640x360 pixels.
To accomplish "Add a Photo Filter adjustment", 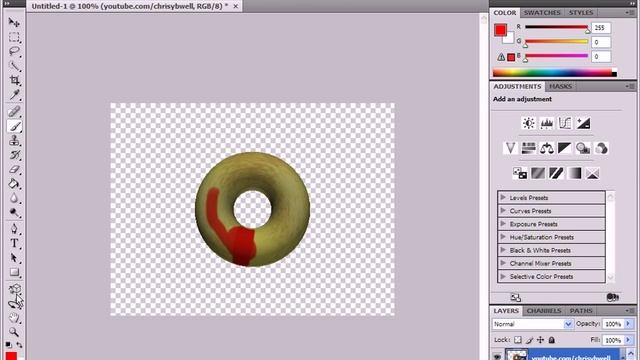I will click(583, 148).
